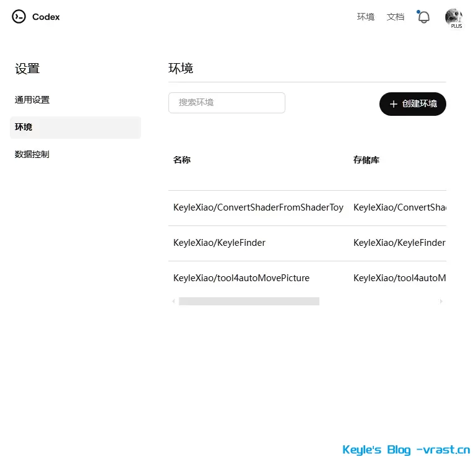
Task: Open the 文档 link in top navigation
Action: click(396, 17)
